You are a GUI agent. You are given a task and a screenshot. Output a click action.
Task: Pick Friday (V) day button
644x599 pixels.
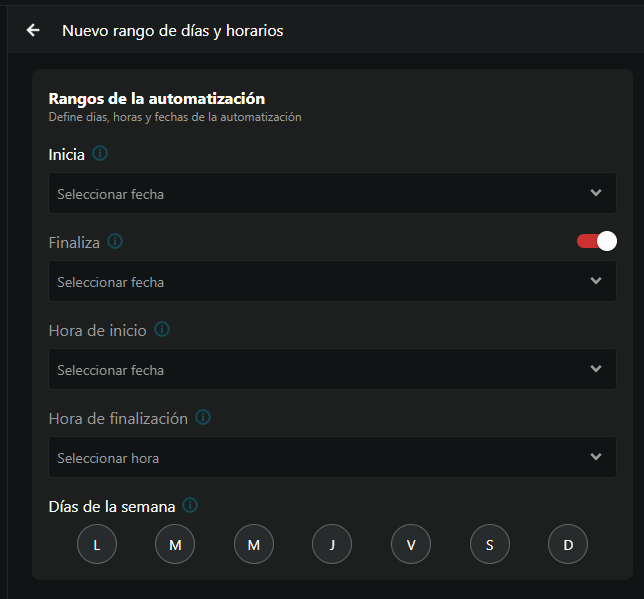[x=411, y=545]
